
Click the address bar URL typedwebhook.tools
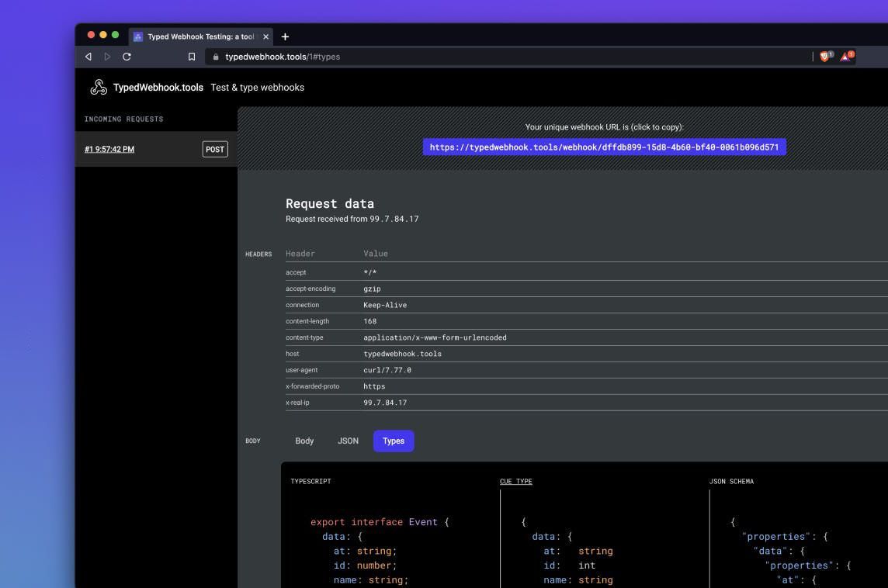pos(283,57)
